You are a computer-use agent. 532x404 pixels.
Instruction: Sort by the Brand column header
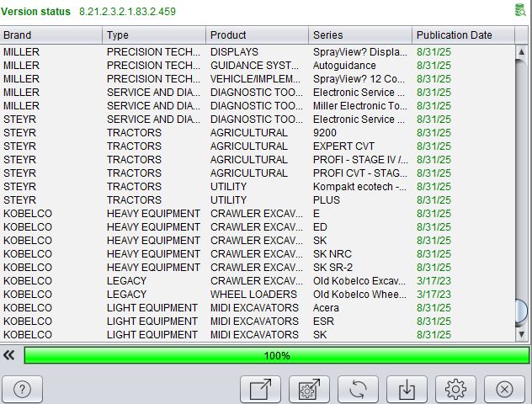point(51,35)
